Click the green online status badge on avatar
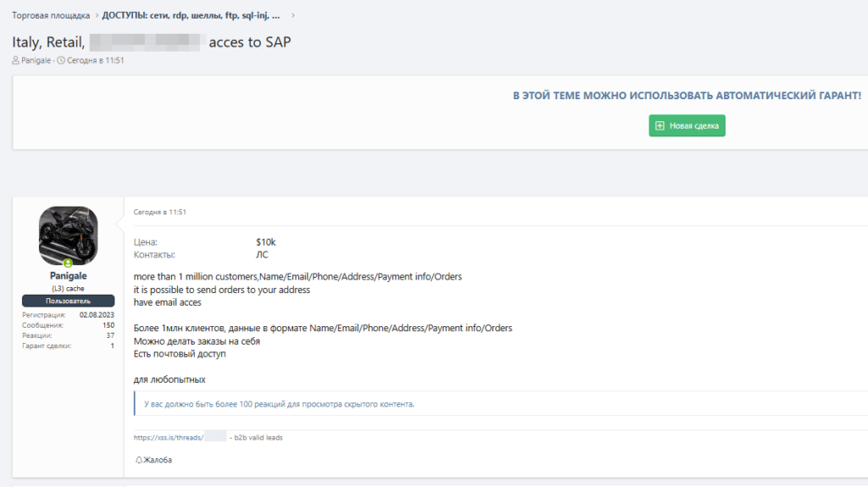The width and height of the screenshot is (868, 487). tap(68, 263)
